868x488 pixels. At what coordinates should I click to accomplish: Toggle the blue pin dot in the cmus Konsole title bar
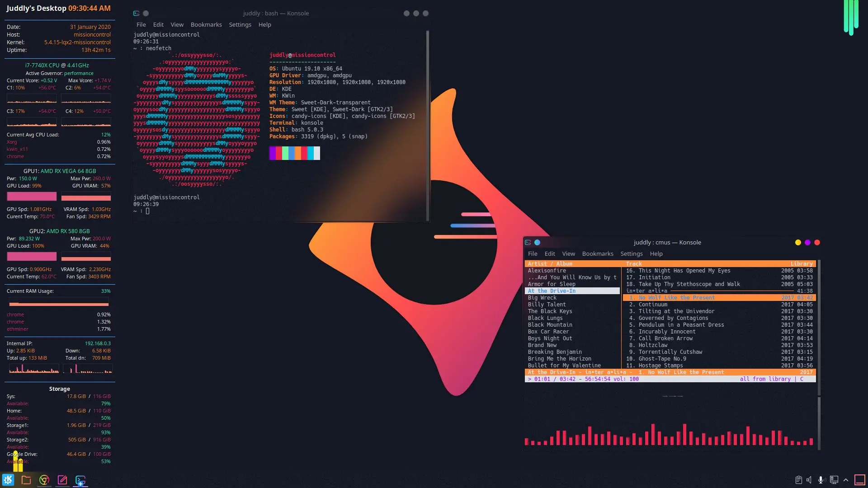pos(537,243)
